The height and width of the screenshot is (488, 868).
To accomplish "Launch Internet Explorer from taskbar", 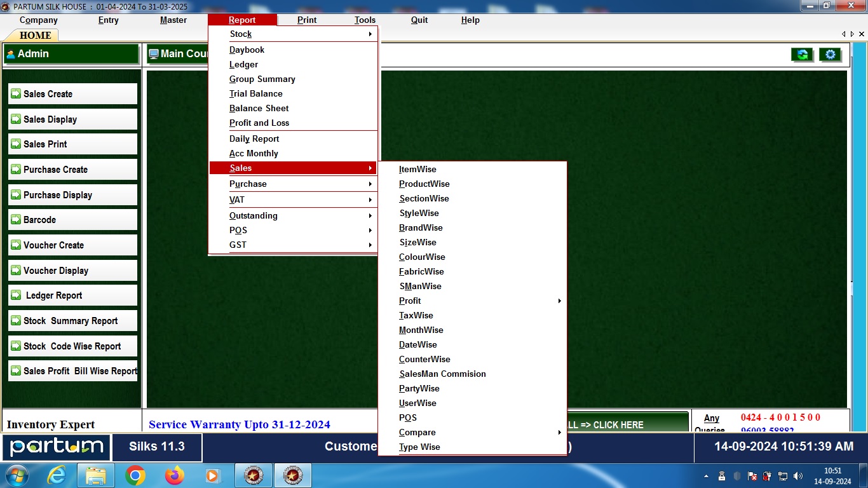I will pyautogui.click(x=57, y=475).
